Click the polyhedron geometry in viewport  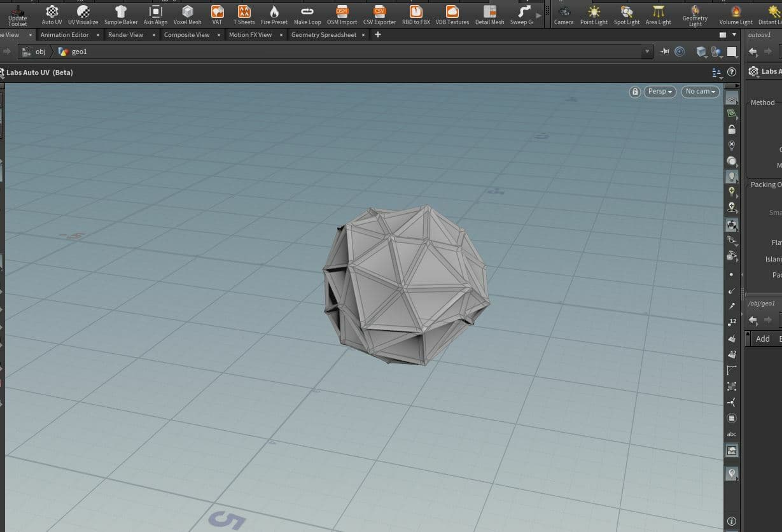(407, 284)
